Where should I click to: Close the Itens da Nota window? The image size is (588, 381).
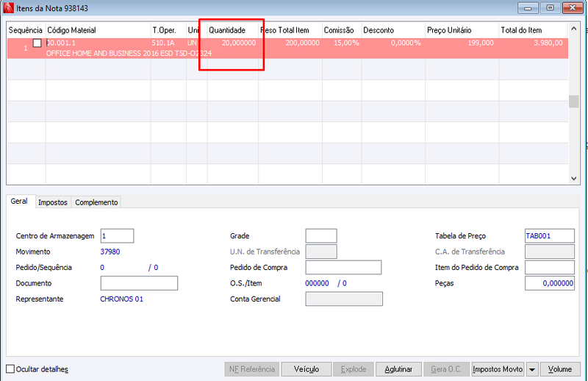coord(573,8)
